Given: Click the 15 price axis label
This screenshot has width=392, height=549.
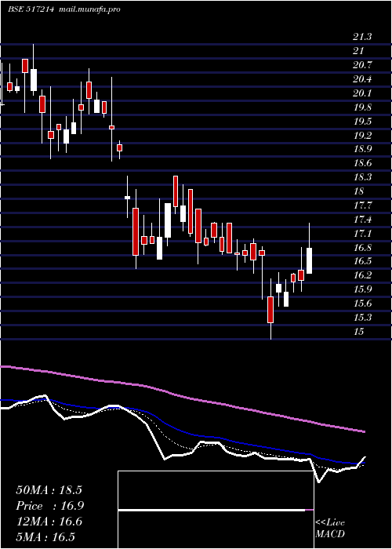Looking at the screenshot, I should (358, 332).
